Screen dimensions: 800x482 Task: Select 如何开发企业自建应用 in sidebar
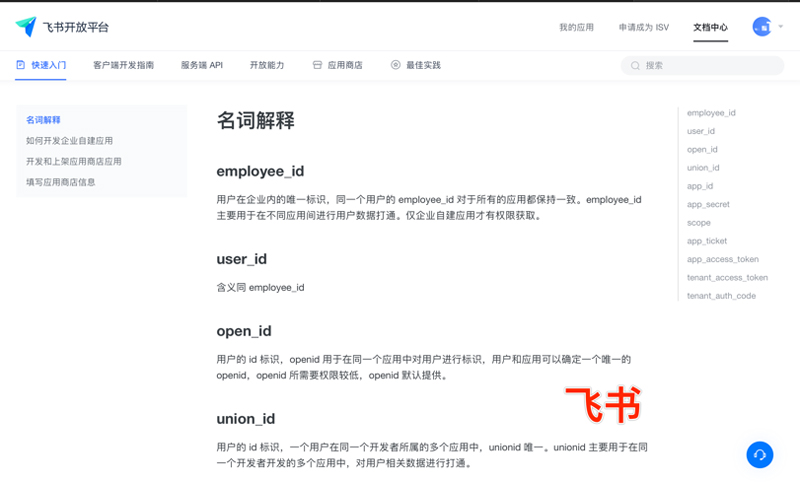pos(69,141)
